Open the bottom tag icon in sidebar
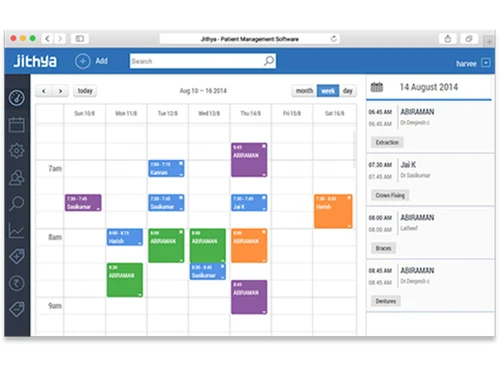The height and width of the screenshot is (375, 500). click(17, 309)
